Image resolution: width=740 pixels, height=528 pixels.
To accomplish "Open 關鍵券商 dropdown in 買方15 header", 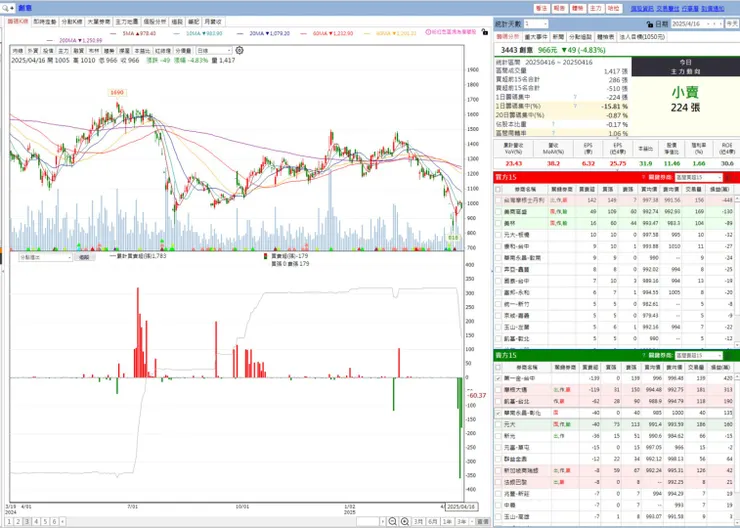I will (699, 177).
